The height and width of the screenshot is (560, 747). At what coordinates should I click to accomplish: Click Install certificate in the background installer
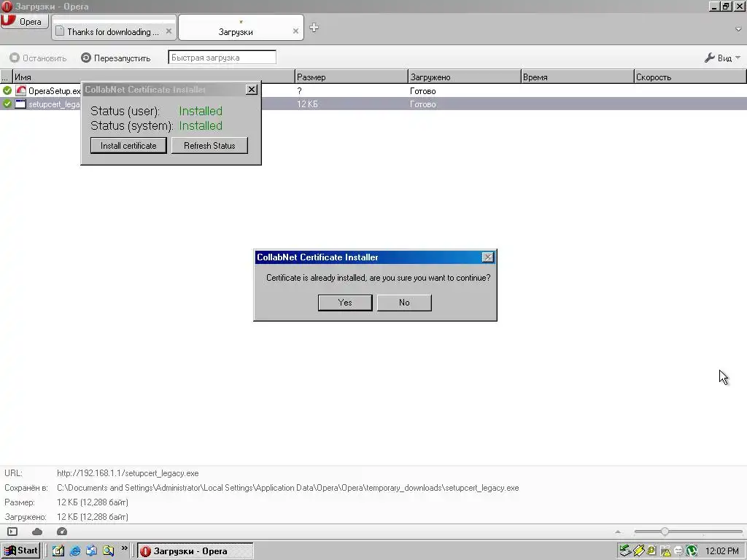pyautogui.click(x=128, y=146)
